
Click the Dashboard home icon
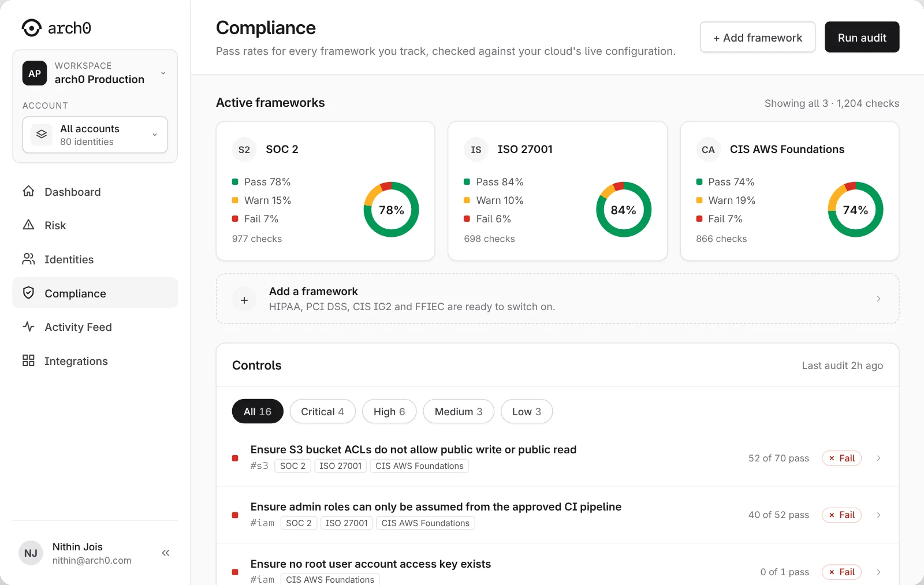coord(28,191)
